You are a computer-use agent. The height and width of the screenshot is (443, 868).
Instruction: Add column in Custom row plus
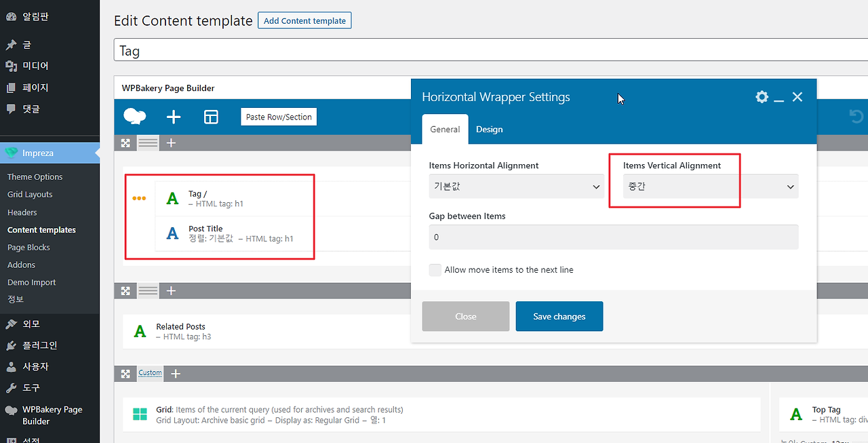[176, 373]
